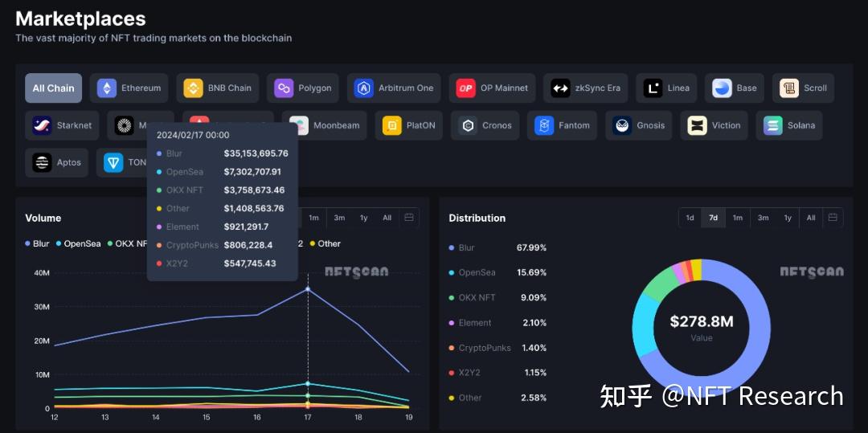Image resolution: width=868 pixels, height=433 pixels.
Task: Click the PlatON chain icon
Action: click(x=392, y=125)
